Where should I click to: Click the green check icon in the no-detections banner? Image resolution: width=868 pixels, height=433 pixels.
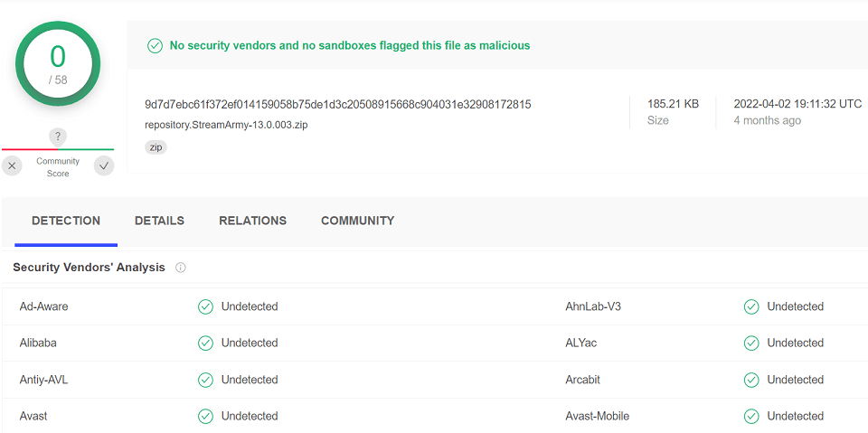click(155, 45)
